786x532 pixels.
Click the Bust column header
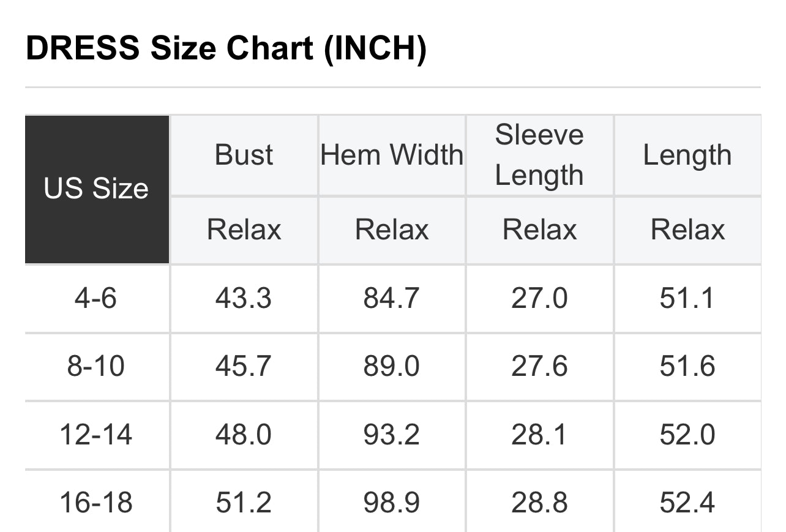(x=244, y=155)
